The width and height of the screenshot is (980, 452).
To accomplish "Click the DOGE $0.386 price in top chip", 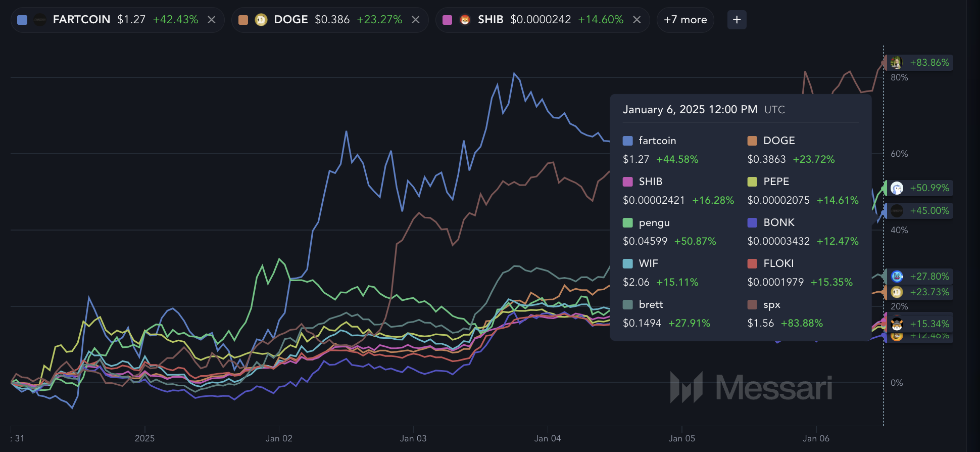I will 332,20.
